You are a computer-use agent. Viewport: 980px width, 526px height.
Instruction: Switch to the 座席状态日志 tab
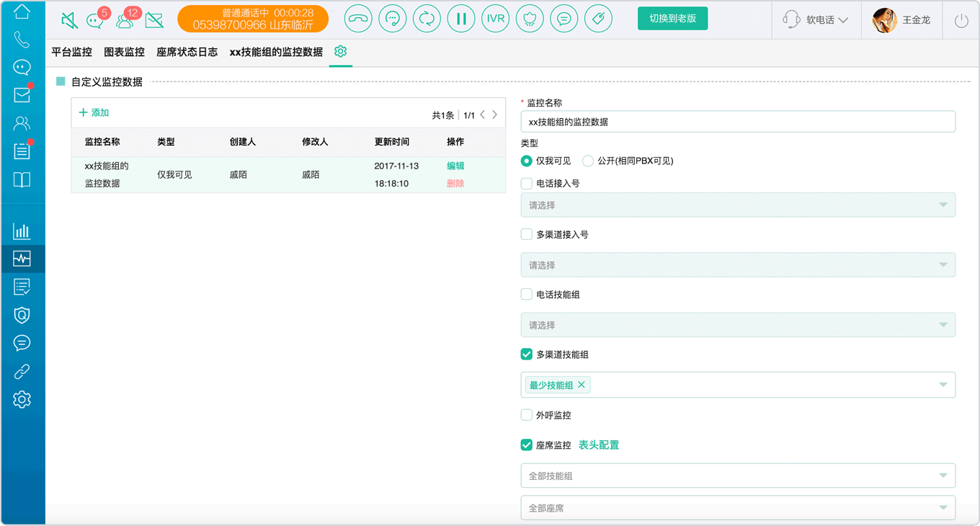pyautogui.click(x=187, y=52)
